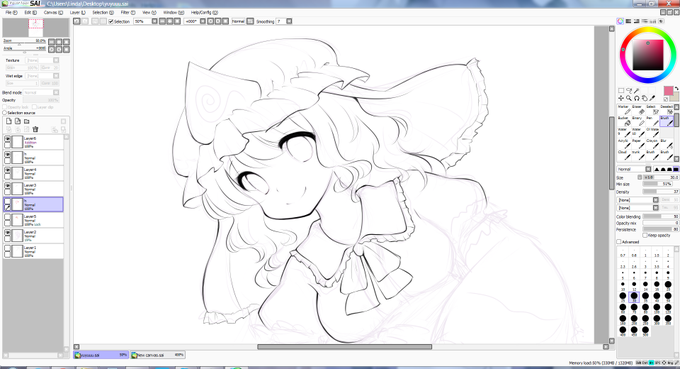
Task: Toggle visibility of Layer5
Action: point(7,217)
